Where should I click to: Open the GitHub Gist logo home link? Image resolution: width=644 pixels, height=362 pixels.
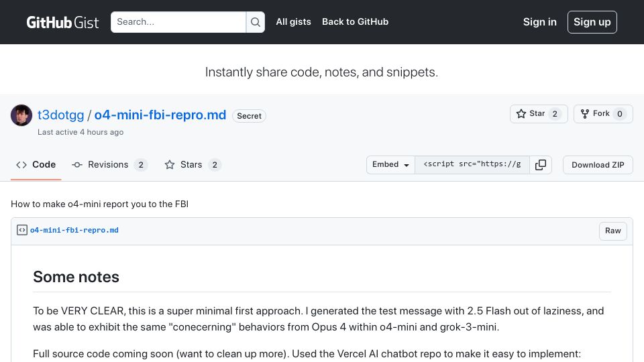(x=62, y=22)
